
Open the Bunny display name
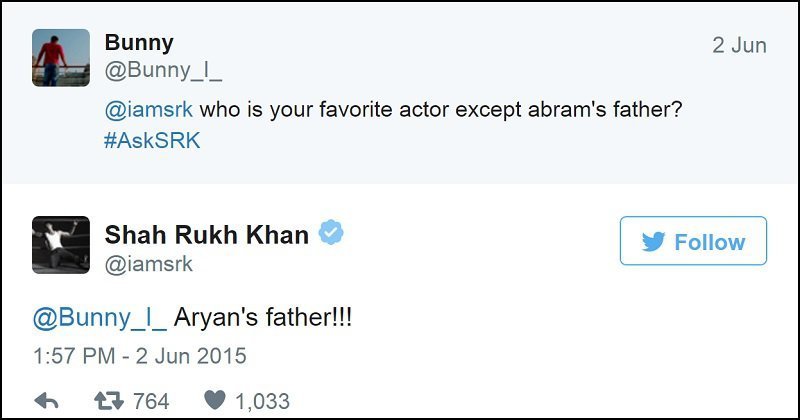[139, 43]
